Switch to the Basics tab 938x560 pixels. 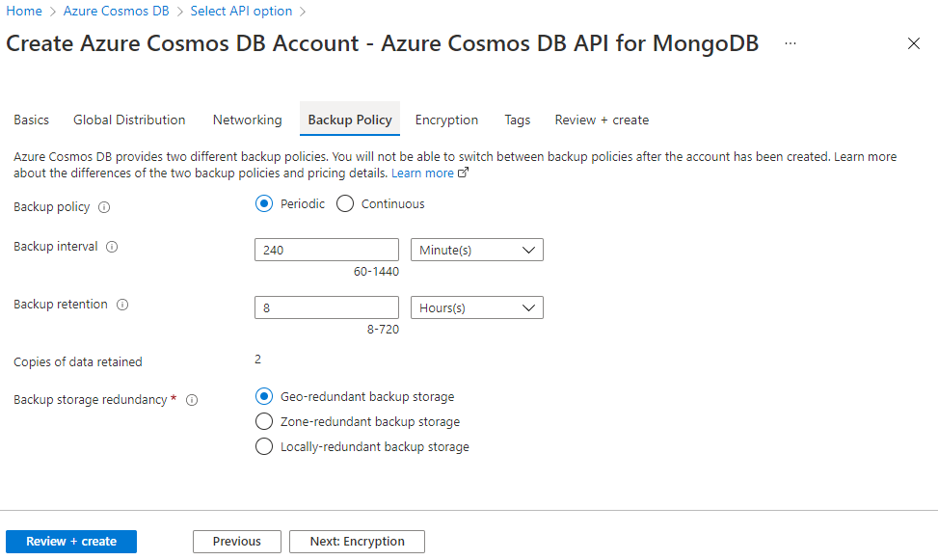pyautogui.click(x=31, y=120)
